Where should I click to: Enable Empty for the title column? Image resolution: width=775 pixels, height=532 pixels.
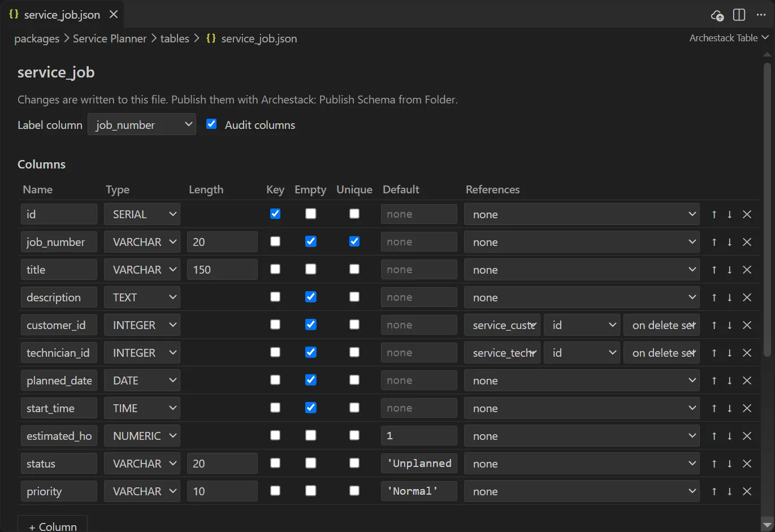pos(311,269)
